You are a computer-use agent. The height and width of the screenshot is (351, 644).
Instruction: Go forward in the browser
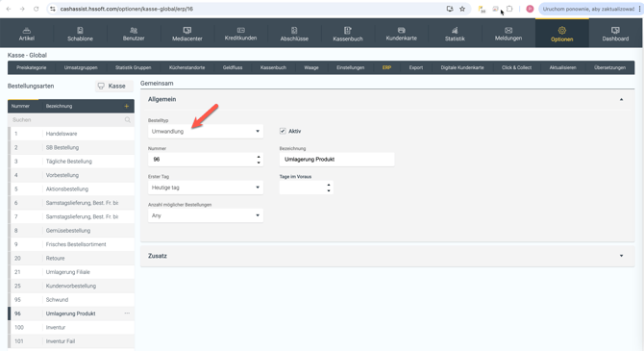click(22, 9)
